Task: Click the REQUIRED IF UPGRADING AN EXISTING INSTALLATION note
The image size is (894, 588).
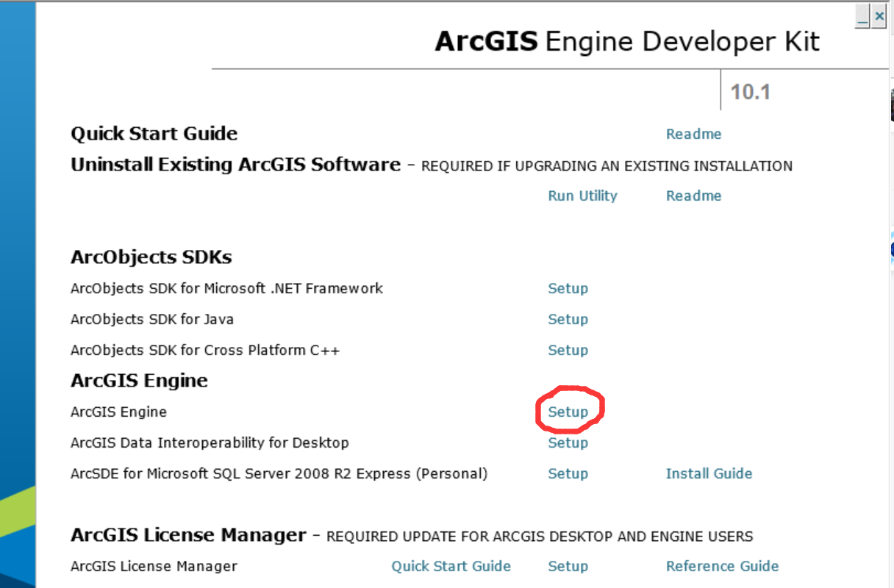Action: click(x=607, y=166)
